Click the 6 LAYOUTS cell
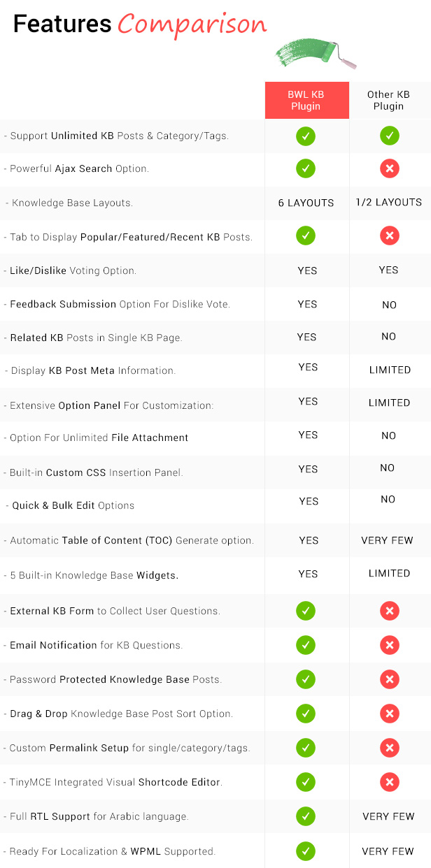Image resolution: width=431 pixels, height=868 pixels. pos(306,203)
